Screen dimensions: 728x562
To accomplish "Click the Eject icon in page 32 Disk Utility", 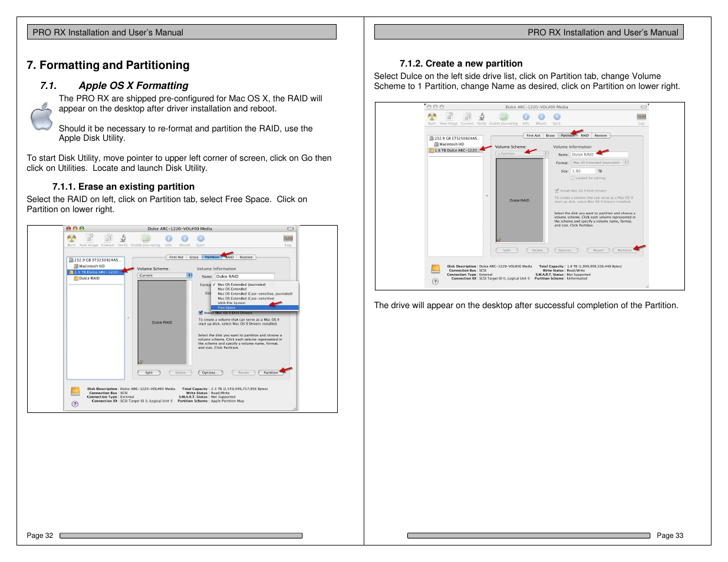I will point(200,238).
